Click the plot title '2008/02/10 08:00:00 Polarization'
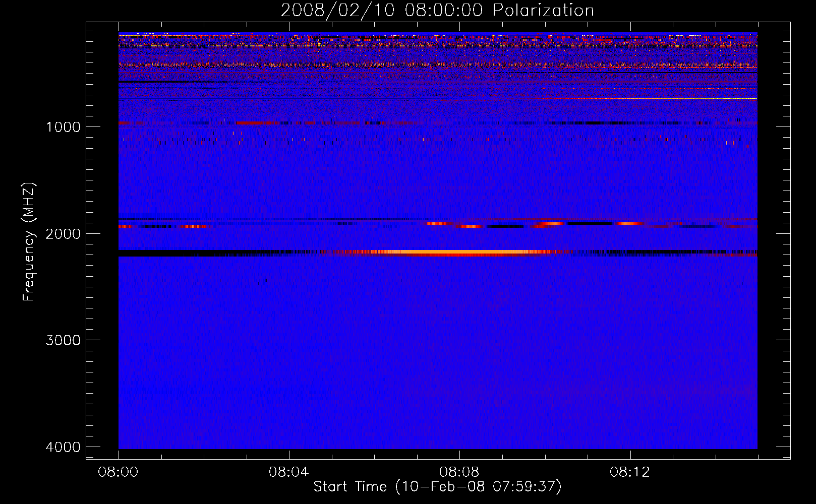This screenshot has width=816, height=504. (x=437, y=10)
